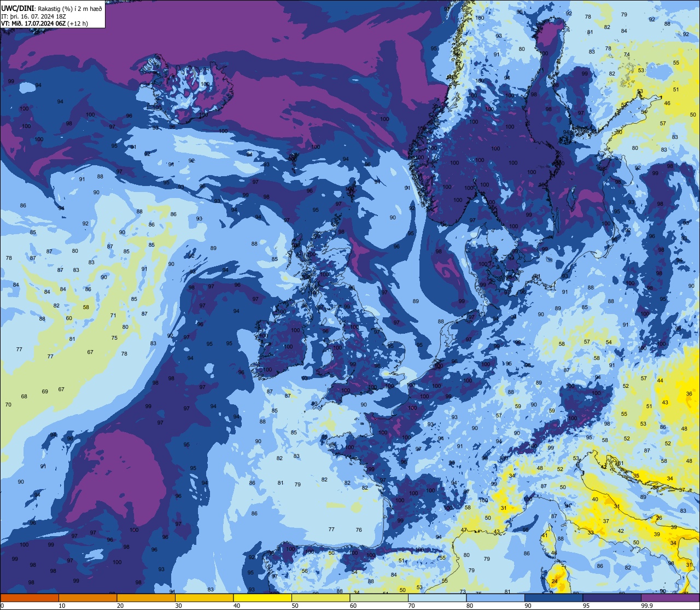Click the legend label "40" under color bar
700x610 pixels.
(x=237, y=606)
